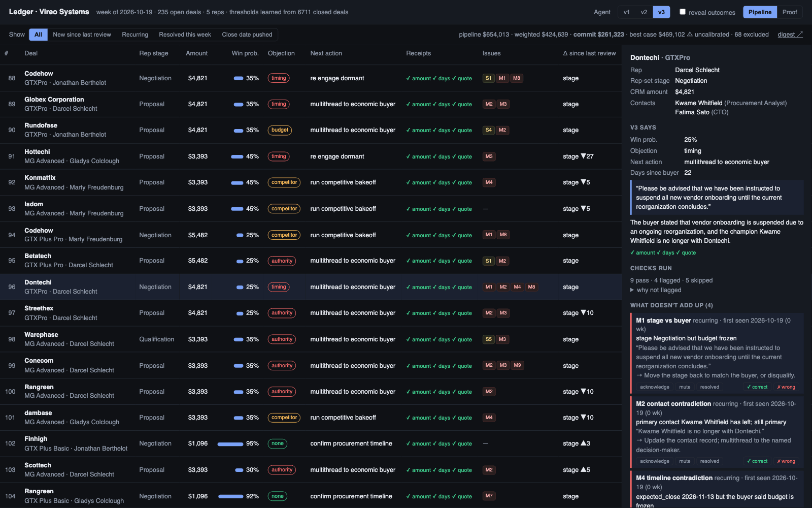Click S4 issue badge on Rundofase row
This screenshot has width=812, height=508.
click(x=489, y=130)
